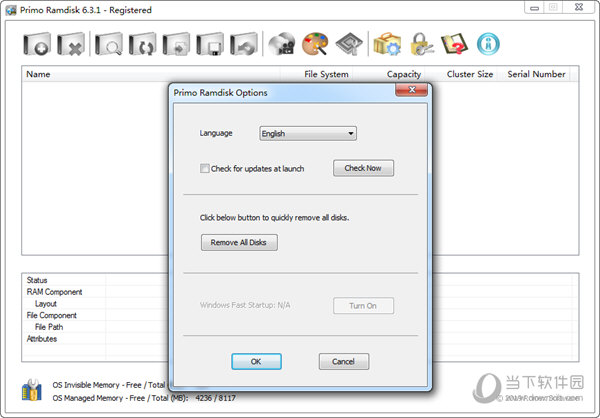
Task: Open the help book with question mark
Action: (455, 44)
